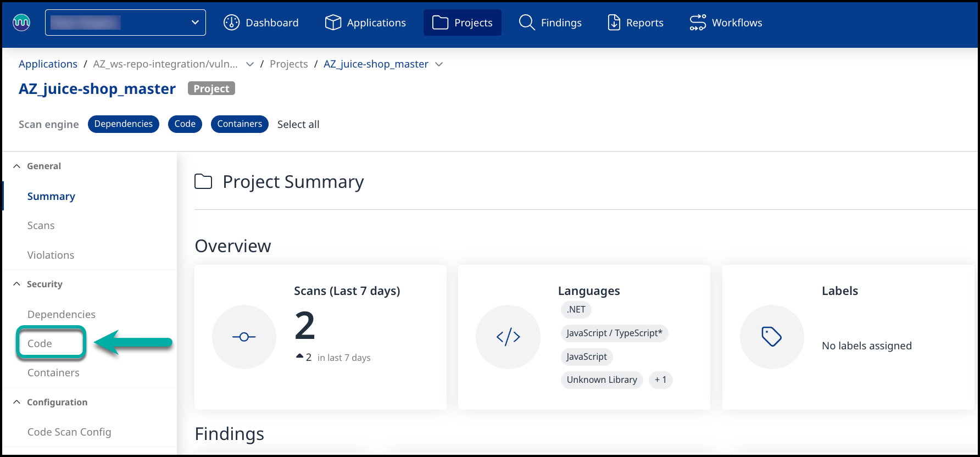Click the Mend logo icon
Image resolution: width=980 pixels, height=457 pixels.
pos(21,23)
